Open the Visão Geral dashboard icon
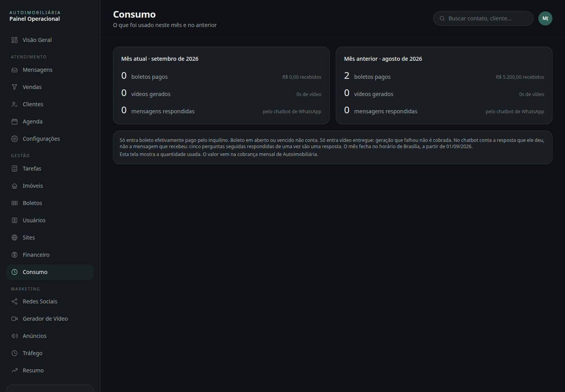 coord(15,40)
